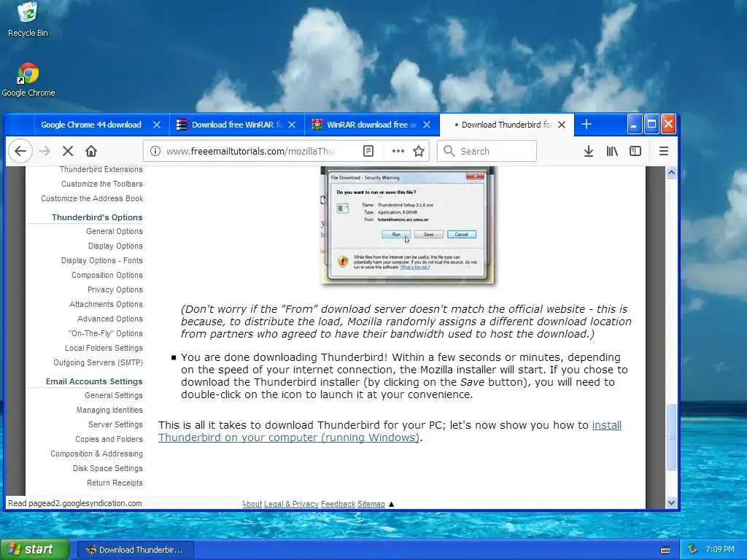The image size is (747, 560).
Task: Open General Options sidebar link
Action: point(115,231)
